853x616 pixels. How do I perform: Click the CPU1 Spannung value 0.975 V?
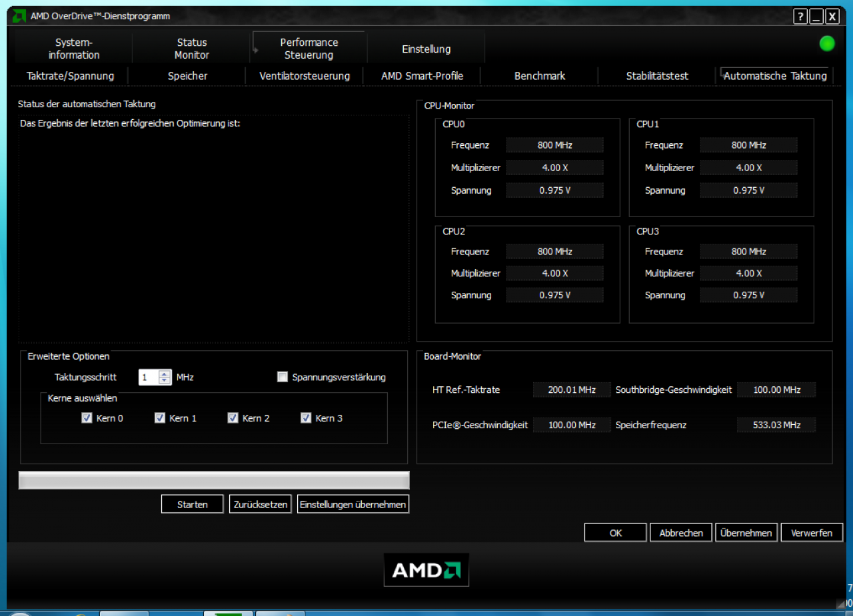pyautogui.click(x=748, y=190)
